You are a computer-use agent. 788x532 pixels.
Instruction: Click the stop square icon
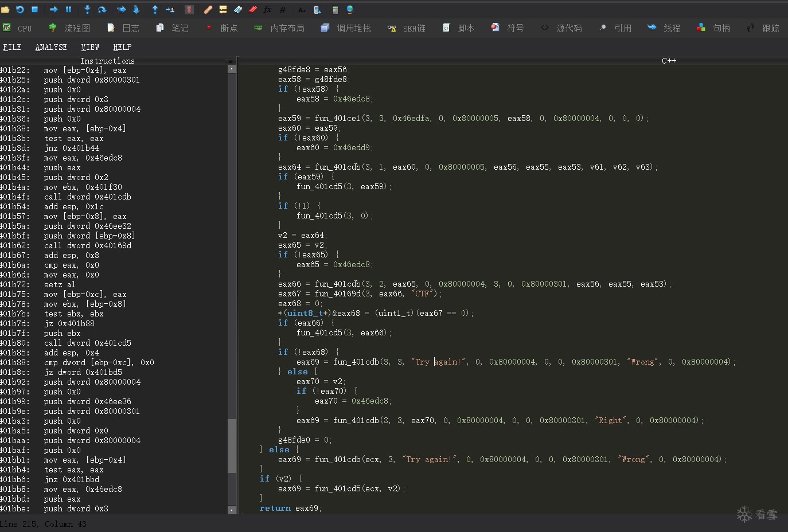coord(34,9)
